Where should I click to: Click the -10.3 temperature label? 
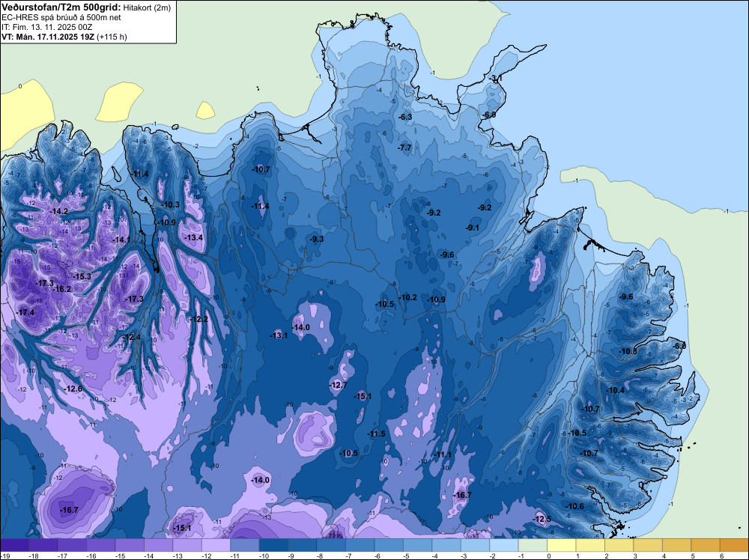(x=171, y=204)
